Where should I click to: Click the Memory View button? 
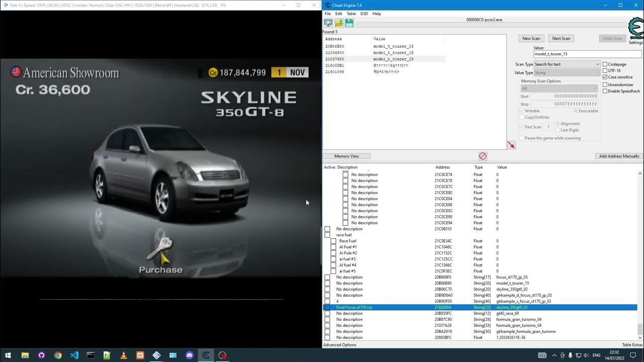[347, 156]
